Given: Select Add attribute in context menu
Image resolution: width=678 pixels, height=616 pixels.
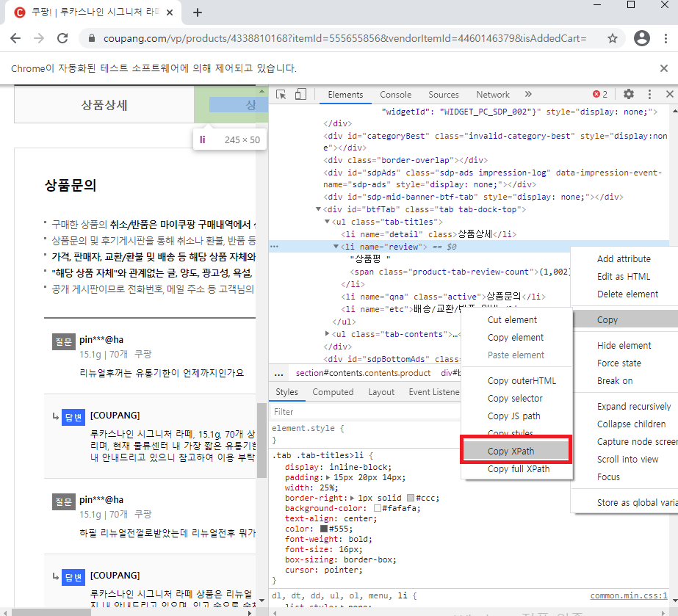Looking at the screenshot, I should coord(624,259).
